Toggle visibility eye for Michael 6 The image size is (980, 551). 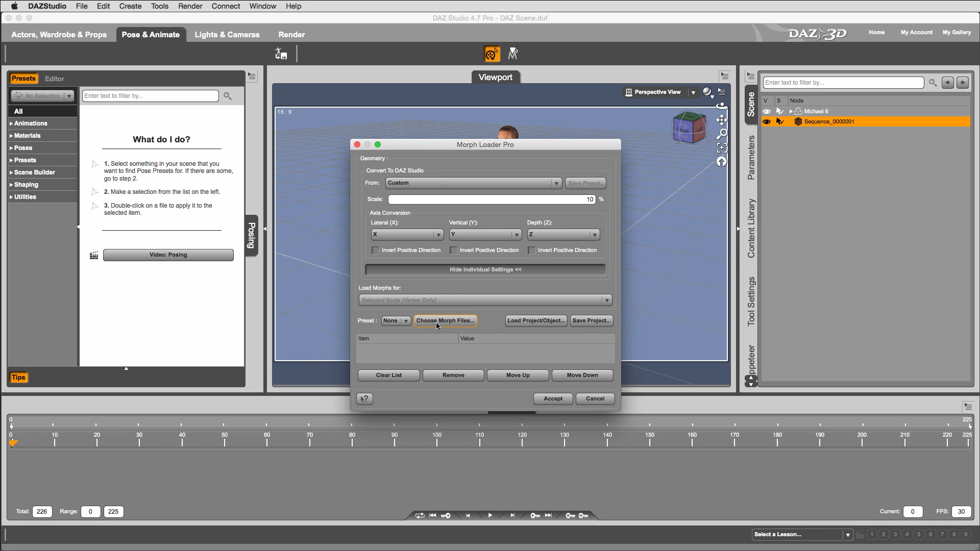tap(767, 111)
